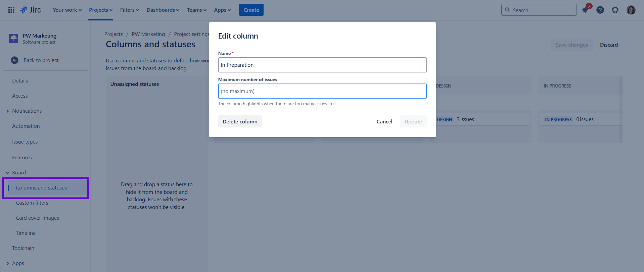Click the PW Marketing project icon
Viewport: 644px width, 272px height.
[x=13, y=38]
